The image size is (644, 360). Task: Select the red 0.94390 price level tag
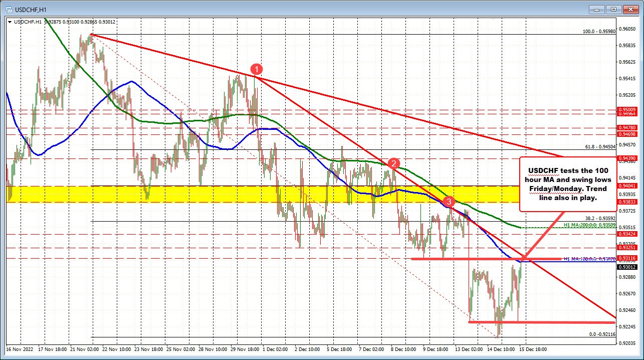(x=627, y=158)
